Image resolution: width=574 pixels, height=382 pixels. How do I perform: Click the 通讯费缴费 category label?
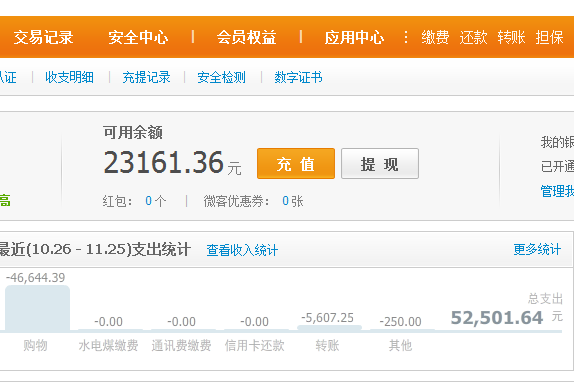point(182,345)
